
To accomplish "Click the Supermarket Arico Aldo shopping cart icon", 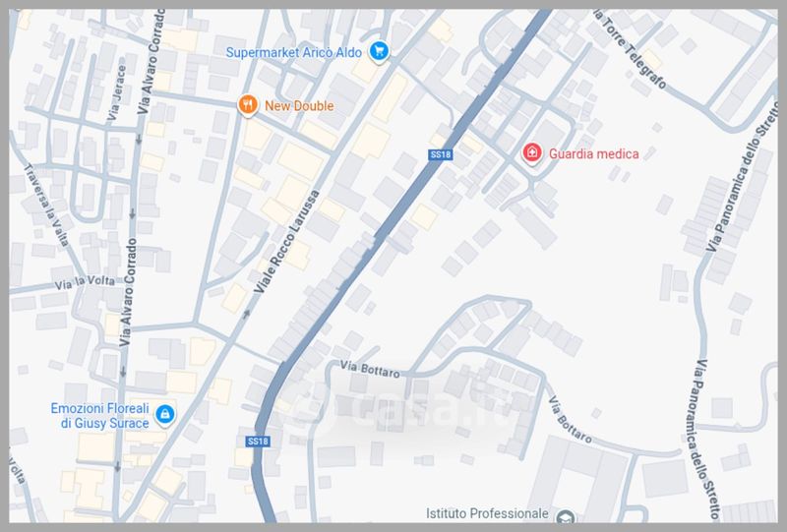I will point(379,51).
